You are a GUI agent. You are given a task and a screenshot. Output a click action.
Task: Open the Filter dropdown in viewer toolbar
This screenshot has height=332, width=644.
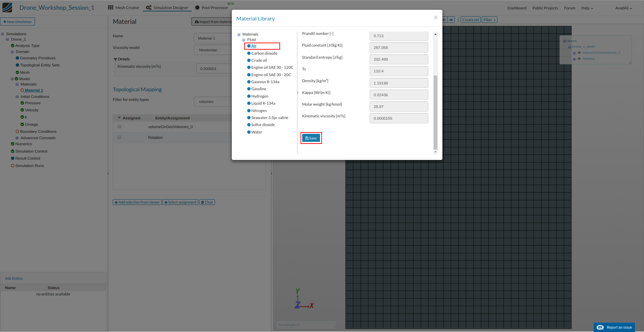tap(489, 20)
